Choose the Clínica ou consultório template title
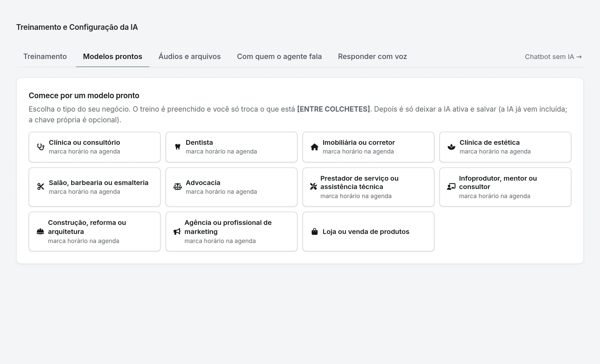The width and height of the screenshot is (600, 364). click(85, 142)
